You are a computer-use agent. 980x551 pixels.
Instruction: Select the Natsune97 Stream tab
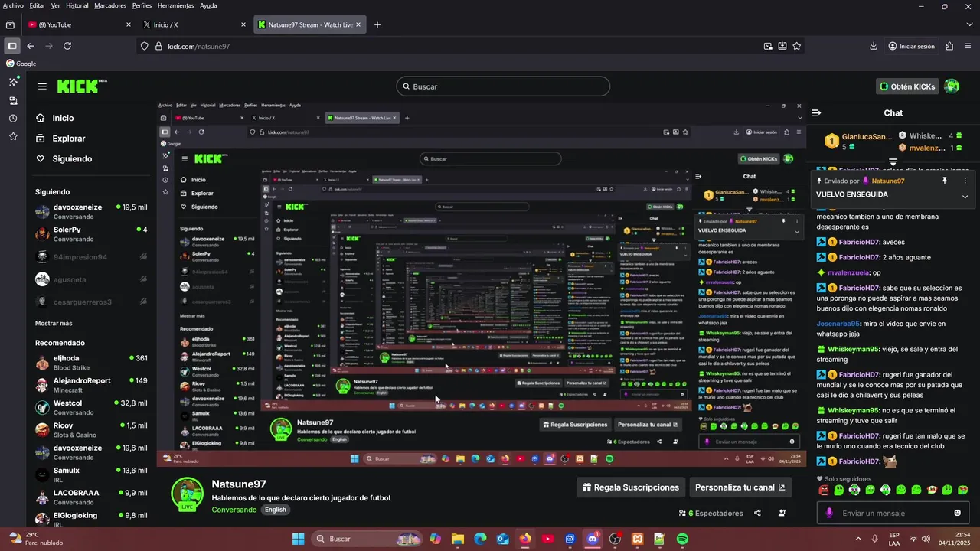tap(310, 24)
